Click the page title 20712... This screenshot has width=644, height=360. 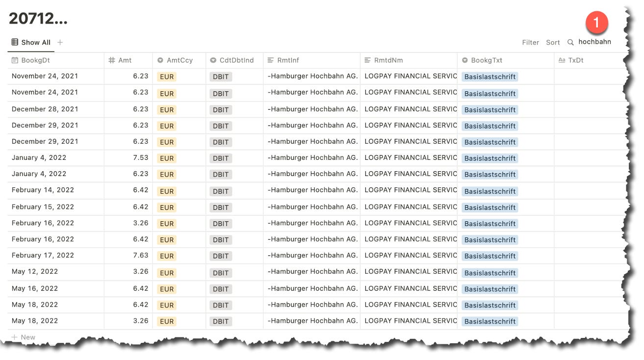pos(38,19)
